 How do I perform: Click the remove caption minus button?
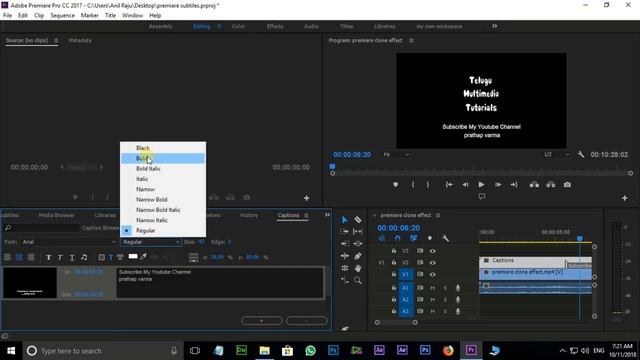coord(307,321)
